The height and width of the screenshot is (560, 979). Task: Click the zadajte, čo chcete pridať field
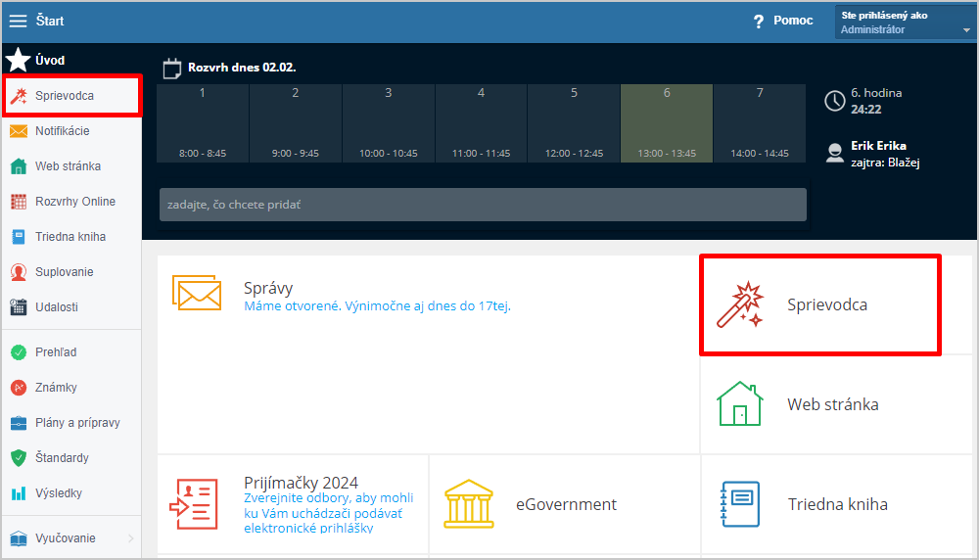coord(483,205)
